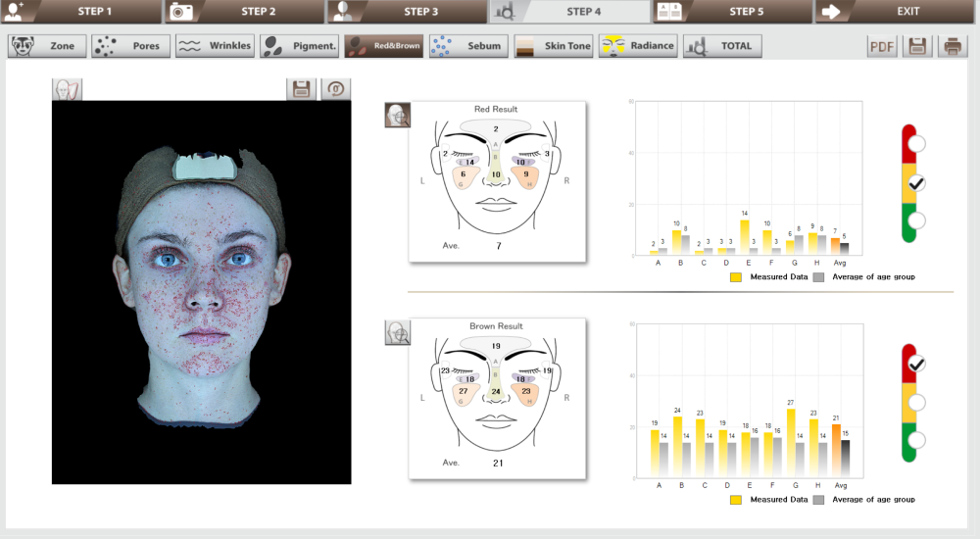View the TOTAL results summary
This screenshot has height=539, width=980.
[x=721, y=46]
